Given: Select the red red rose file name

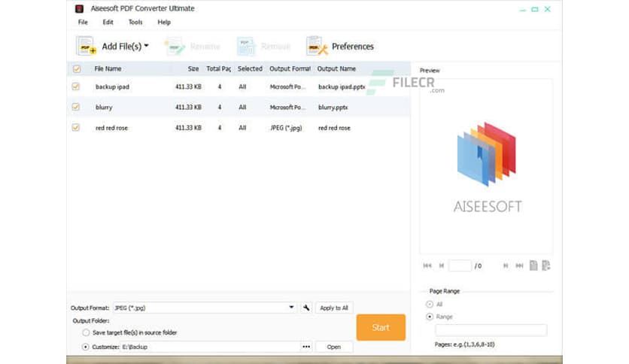Looking at the screenshot, I should (111, 128).
